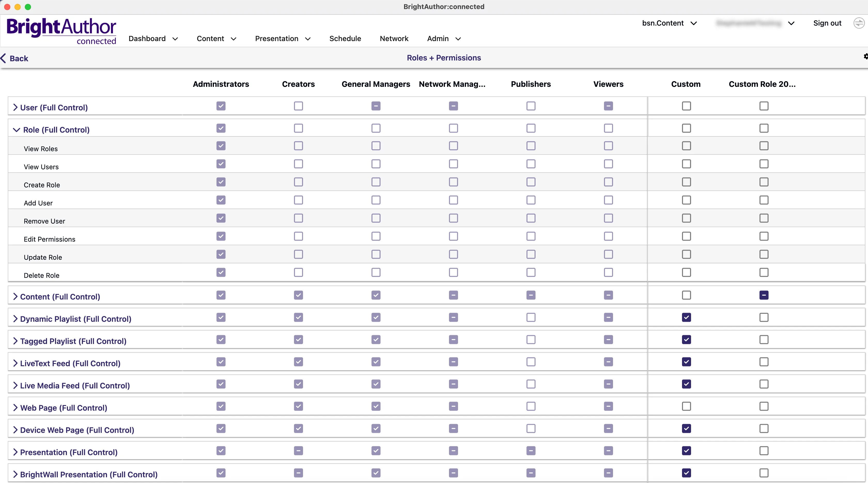The image size is (868, 483).
Task: Enable Edit Permissions for the Custom role
Action: pos(686,236)
